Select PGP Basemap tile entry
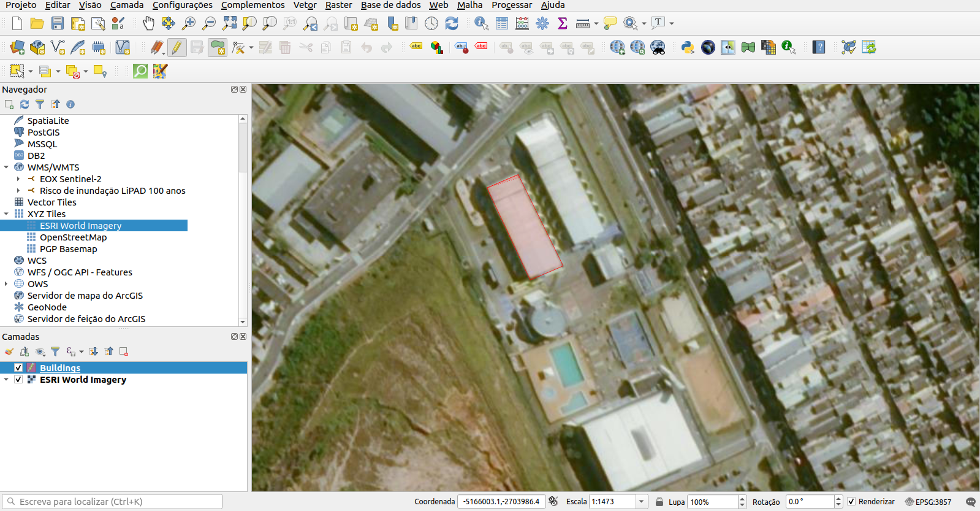 tap(68, 249)
